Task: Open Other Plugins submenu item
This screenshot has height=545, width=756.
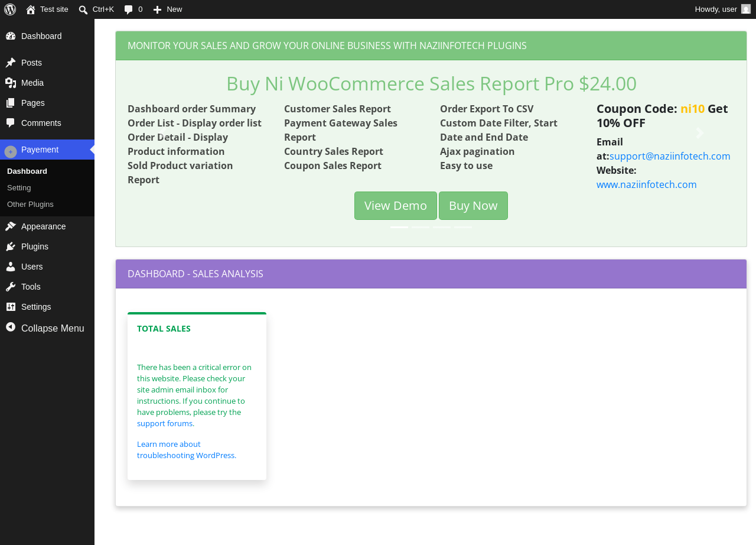Action: (x=30, y=205)
